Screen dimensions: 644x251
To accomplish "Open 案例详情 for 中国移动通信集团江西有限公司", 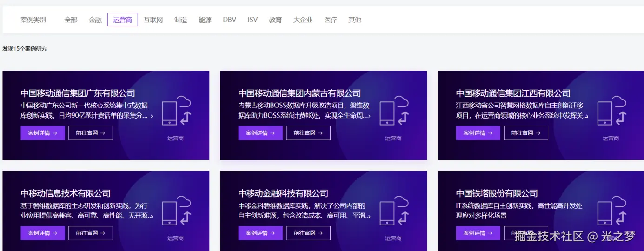I will pos(478,133).
